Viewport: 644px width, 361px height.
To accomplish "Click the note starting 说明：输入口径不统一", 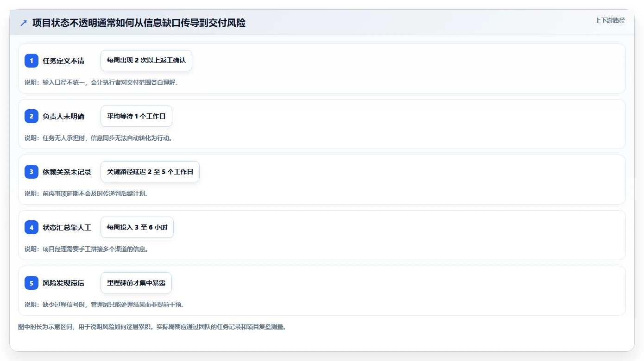I will pos(101,82).
